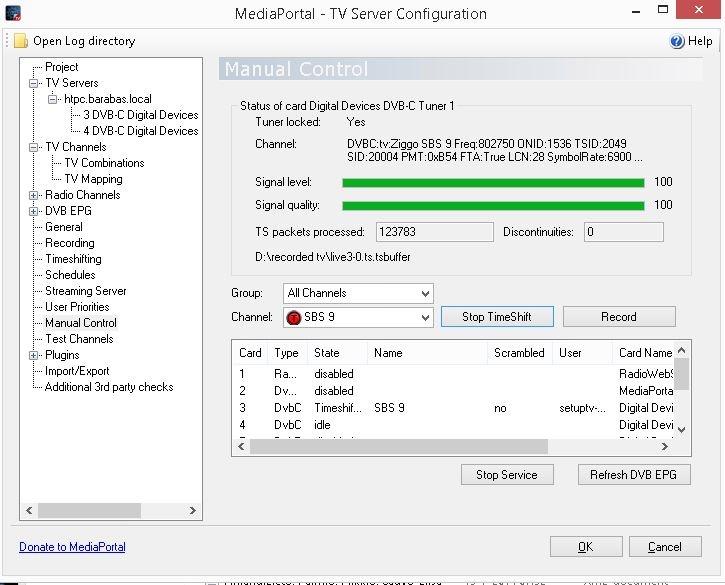The image size is (725, 585).
Task: Open the Channel dropdown showing SBS 9
Action: click(358, 317)
